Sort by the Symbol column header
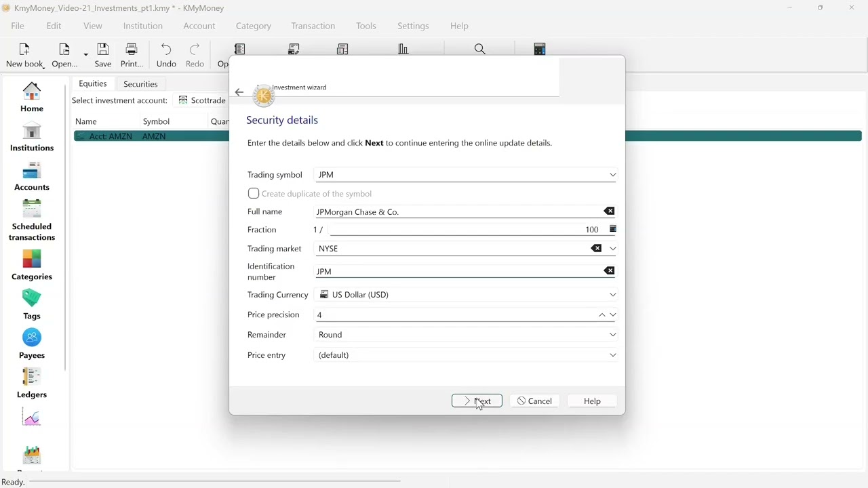 [156, 121]
